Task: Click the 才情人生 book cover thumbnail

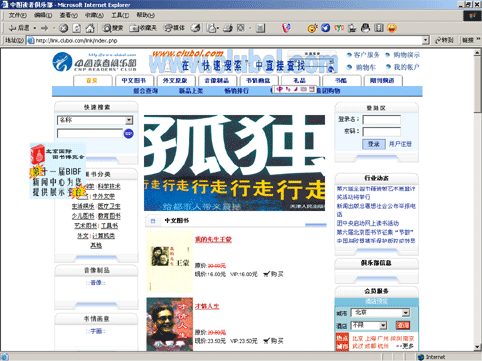Action: 170,324
